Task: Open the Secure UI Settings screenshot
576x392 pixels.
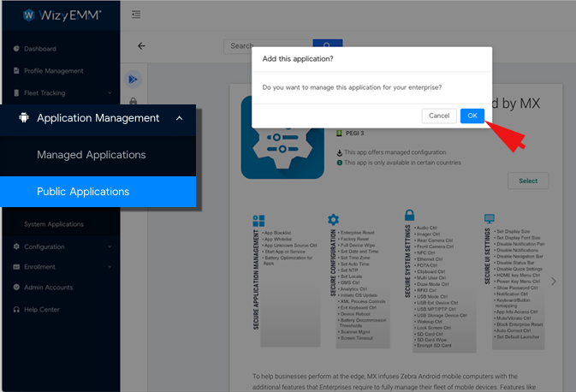Action: [x=514, y=282]
